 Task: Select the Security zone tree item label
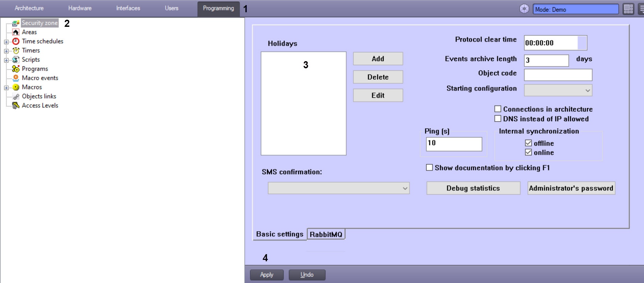(x=40, y=23)
